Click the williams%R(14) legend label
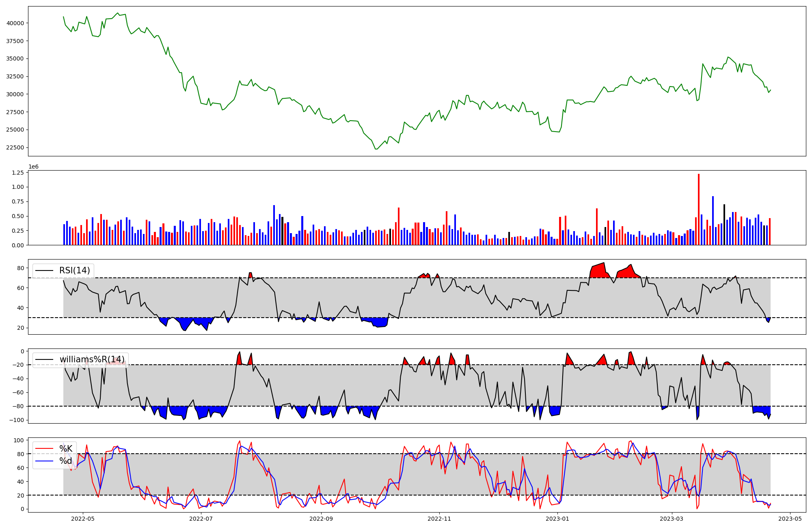The width and height of the screenshot is (812, 528). pos(92,359)
